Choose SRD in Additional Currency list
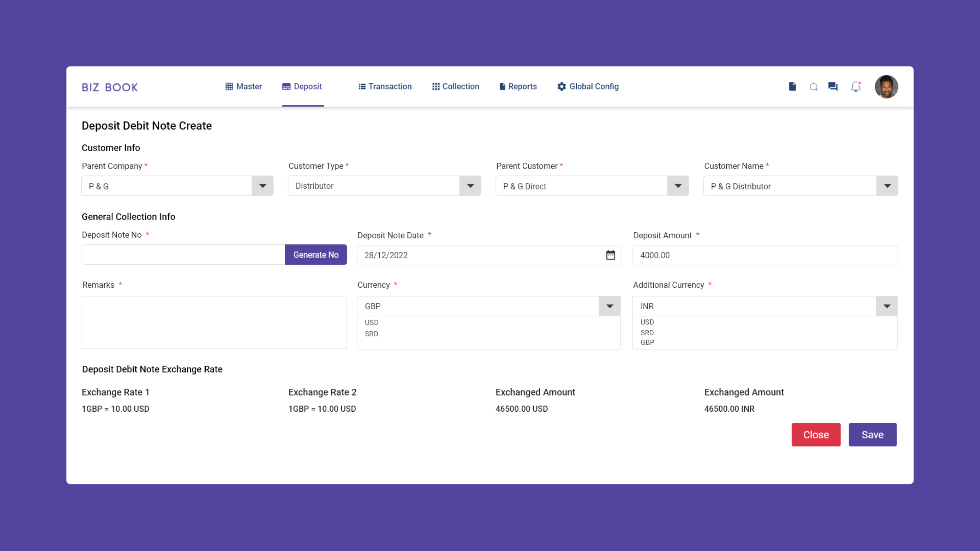The height and width of the screenshot is (551, 980). [x=647, y=333]
